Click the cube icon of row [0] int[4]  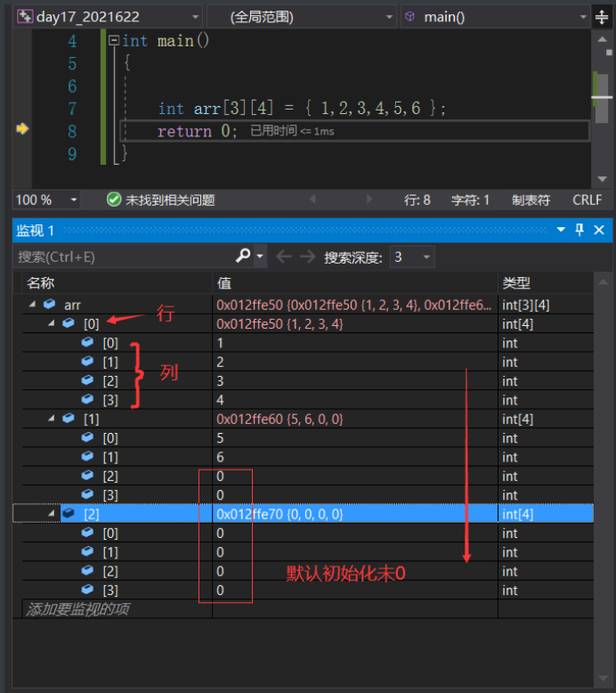coord(69,322)
